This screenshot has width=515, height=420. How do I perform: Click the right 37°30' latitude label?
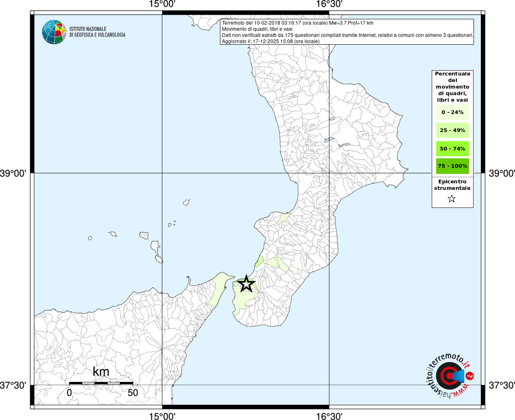[x=501, y=385]
